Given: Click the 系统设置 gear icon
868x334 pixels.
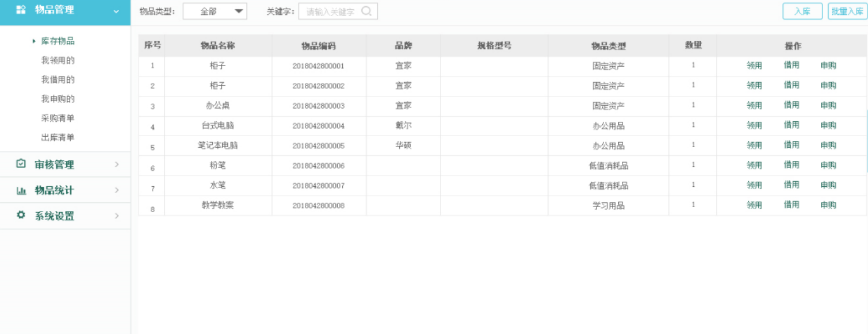Looking at the screenshot, I should (x=21, y=216).
